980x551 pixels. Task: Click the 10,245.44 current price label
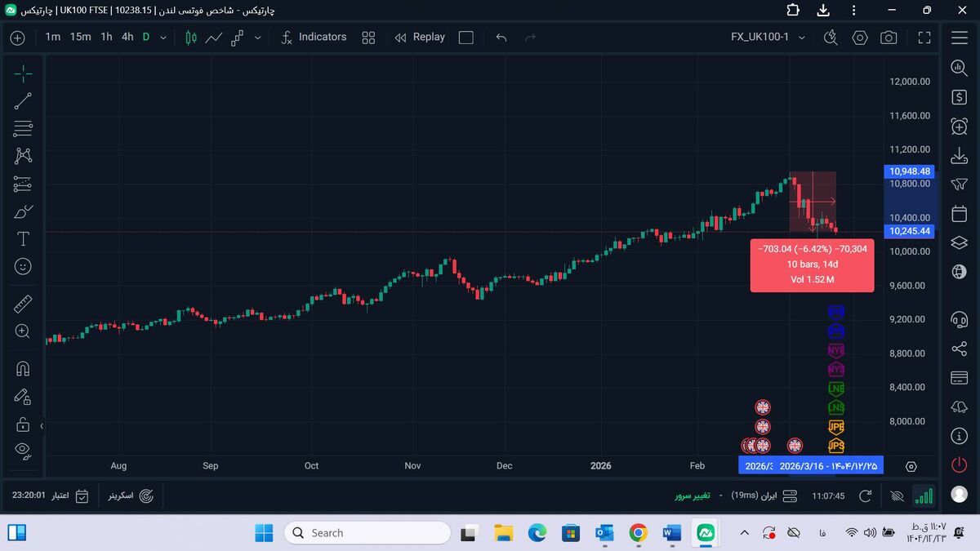[x=910, y=231]
